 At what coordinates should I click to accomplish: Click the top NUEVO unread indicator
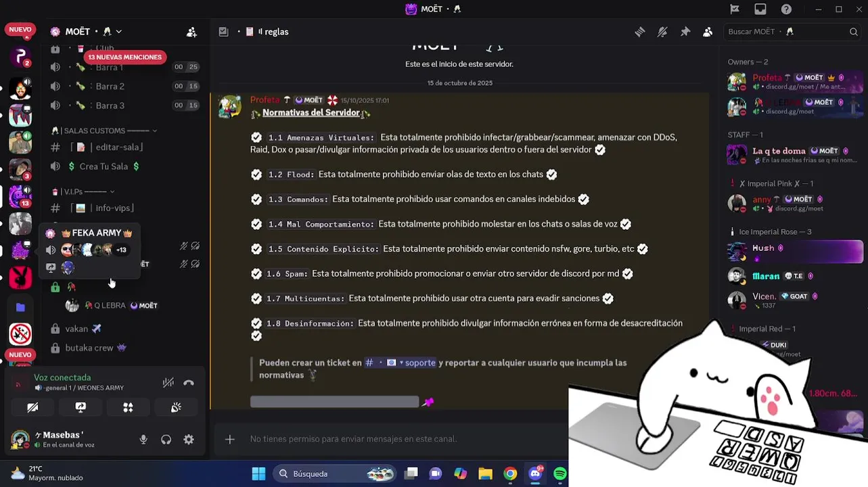(x=20, y=30)
